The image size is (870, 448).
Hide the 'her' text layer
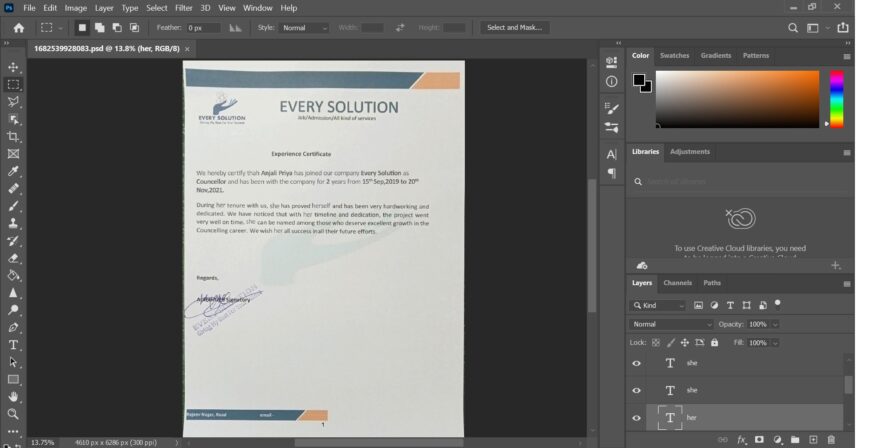tap(636, 418)
